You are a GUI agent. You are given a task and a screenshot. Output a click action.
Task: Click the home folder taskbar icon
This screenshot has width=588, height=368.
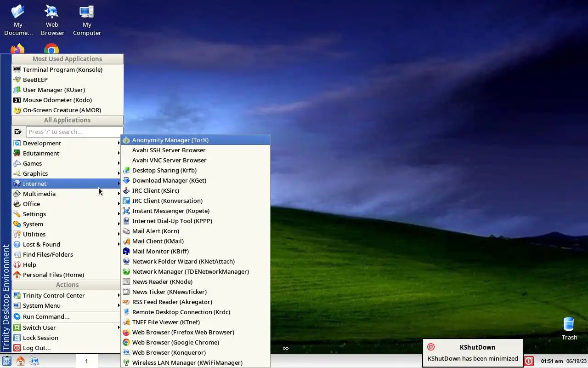tap(21, 361)
